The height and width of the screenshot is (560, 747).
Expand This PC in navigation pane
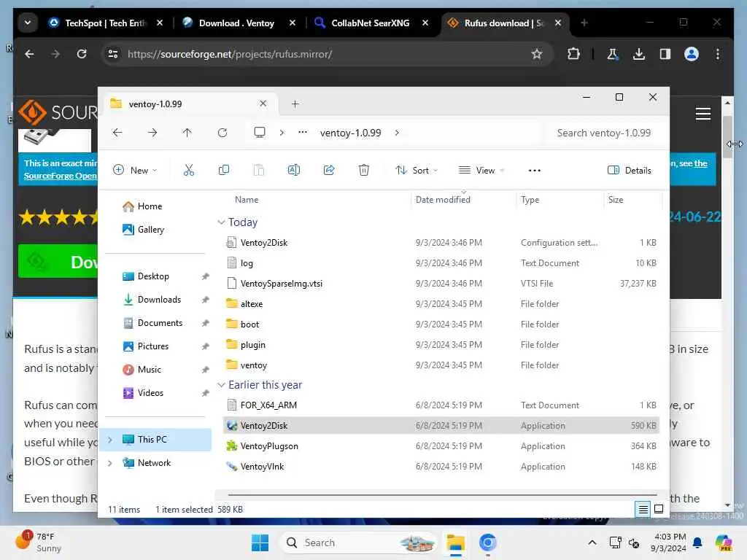tap(110, 440)
